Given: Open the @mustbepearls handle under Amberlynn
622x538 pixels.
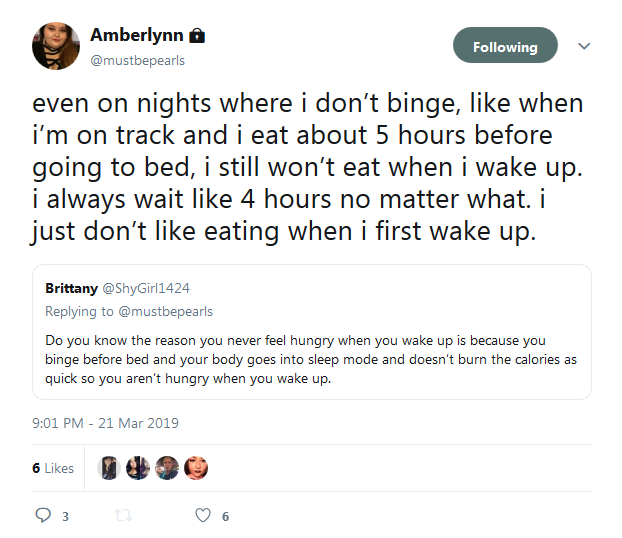Looking at the screenshot, I should (138, 61).
